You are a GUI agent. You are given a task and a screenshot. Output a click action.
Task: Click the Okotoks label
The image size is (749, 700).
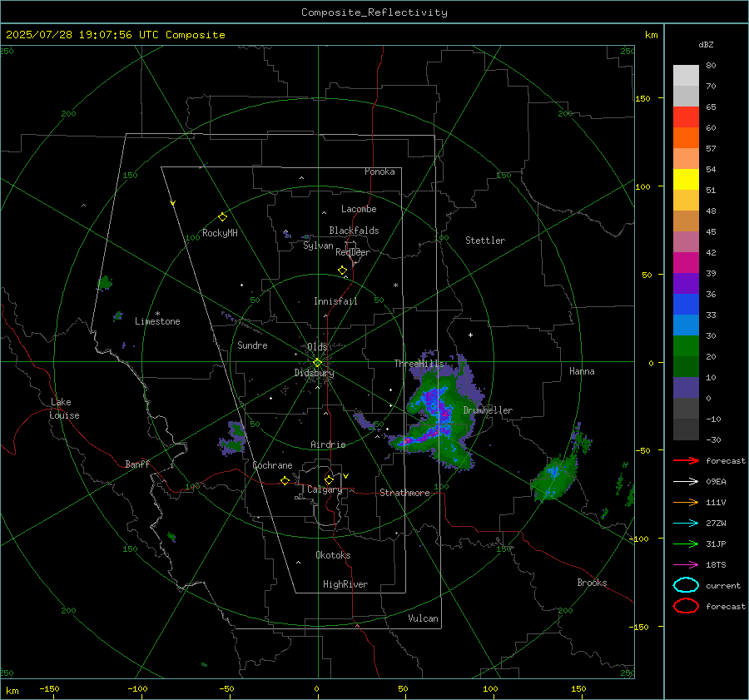click(x=333, y=555)
